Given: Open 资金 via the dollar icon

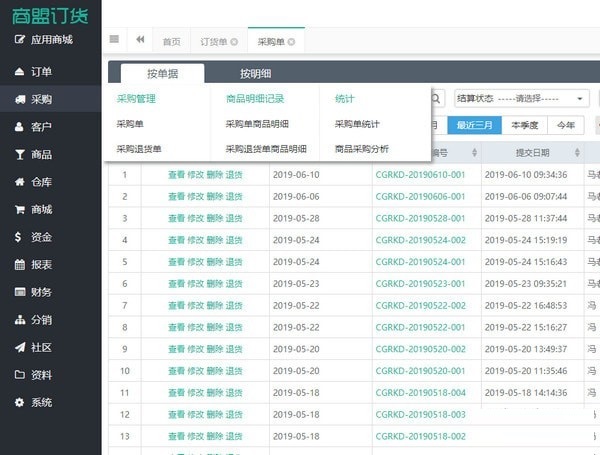Looking at the screenshot, I should click(x=20, y=237).
